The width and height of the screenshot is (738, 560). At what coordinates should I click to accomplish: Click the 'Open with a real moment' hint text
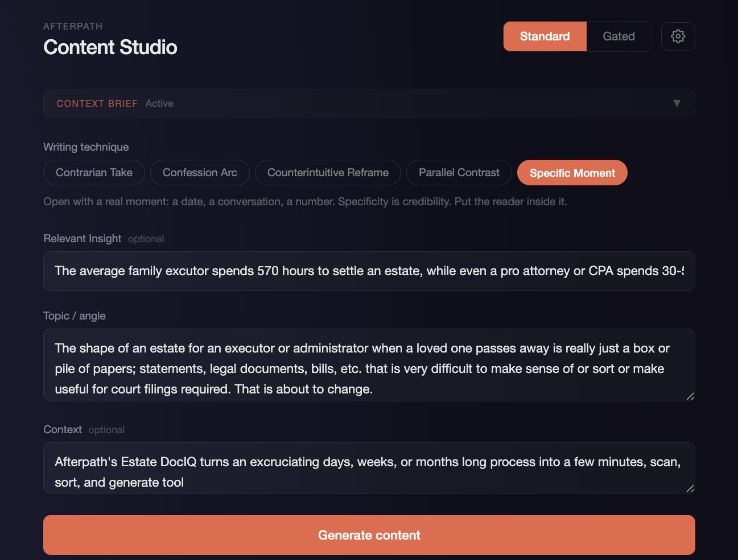pyautogui.click(x=305, y=202)
